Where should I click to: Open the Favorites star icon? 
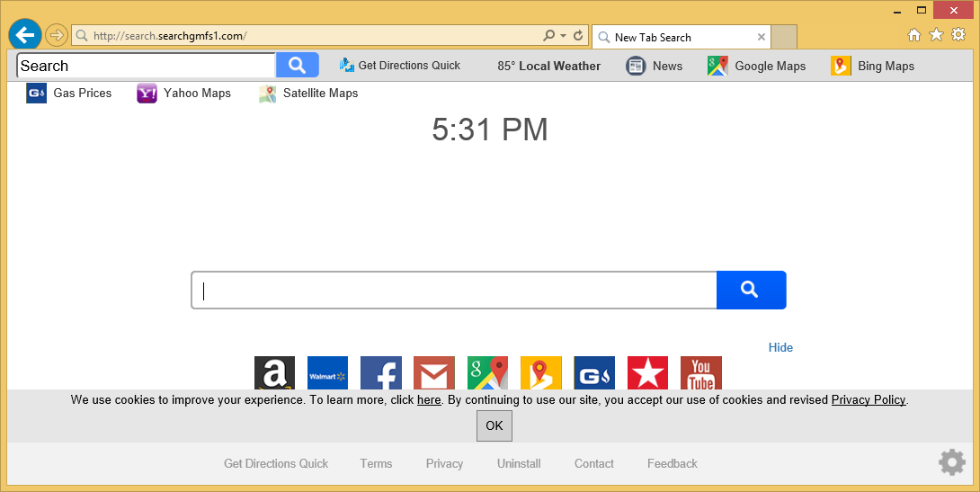coord(936,35)
